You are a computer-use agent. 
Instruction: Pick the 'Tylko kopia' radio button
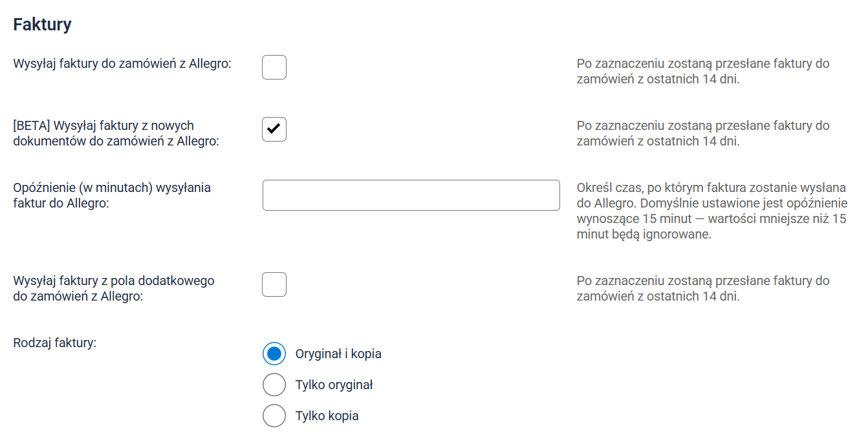(274, 416)
